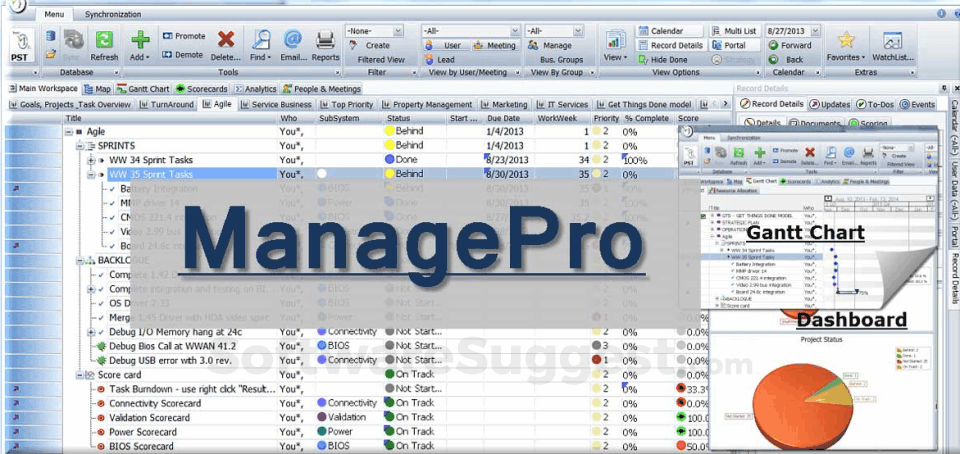Collapse the Score card node
Image resolution: width=960 pixels, height=454 pixels.
(79, 374)
